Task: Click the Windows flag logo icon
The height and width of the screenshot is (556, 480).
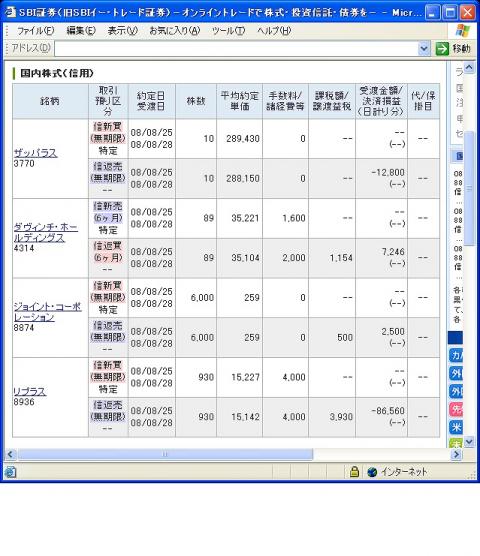Action: pos(462,31)
